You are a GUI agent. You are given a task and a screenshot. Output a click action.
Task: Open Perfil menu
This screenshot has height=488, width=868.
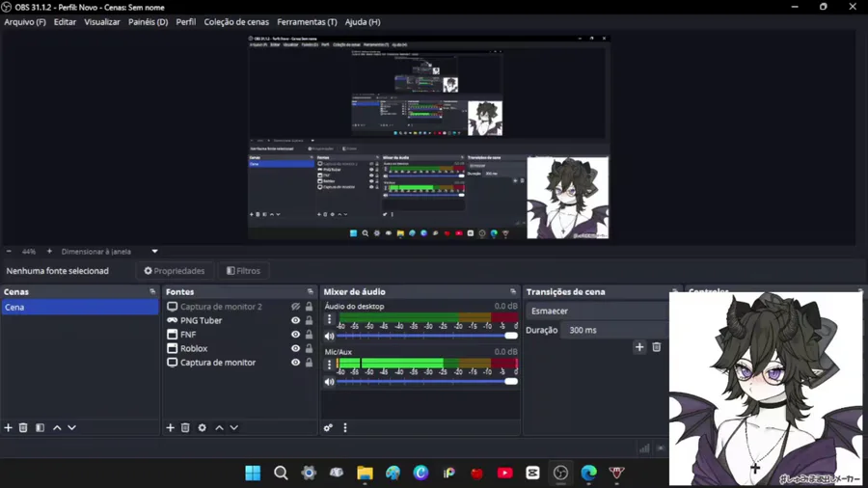[x=186, y=22]
